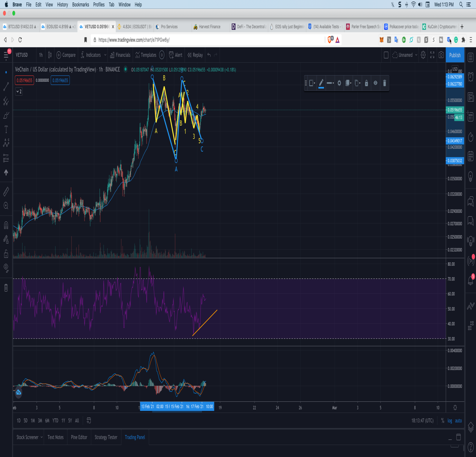
Task: Open the drawing template dropdown in floating toolbar
Action: (x=312, y=83)
